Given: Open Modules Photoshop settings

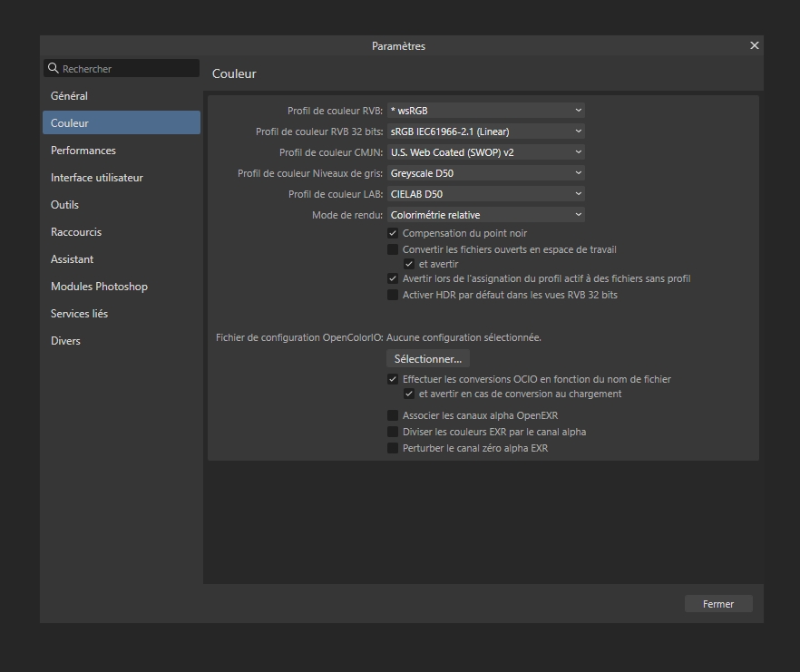Looking at the screenshot, I should coord(122,287).
